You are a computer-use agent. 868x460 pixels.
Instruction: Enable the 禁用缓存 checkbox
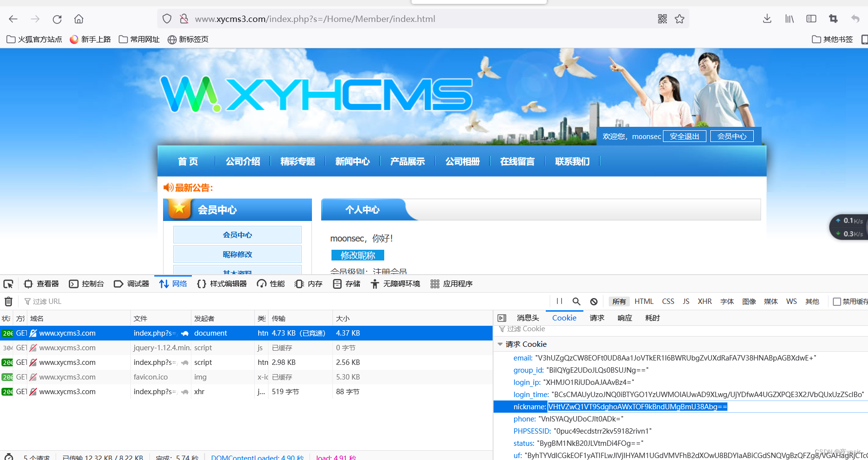[837, 301]
